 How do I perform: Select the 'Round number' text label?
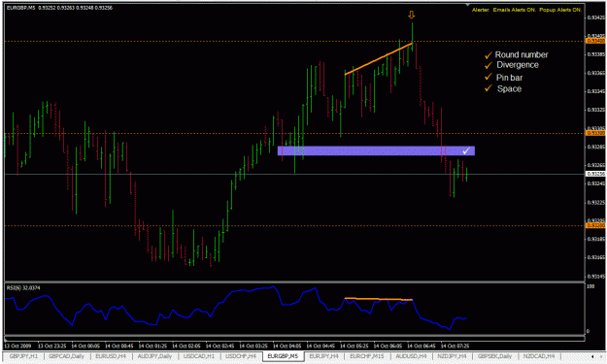(x=522, y=54)
